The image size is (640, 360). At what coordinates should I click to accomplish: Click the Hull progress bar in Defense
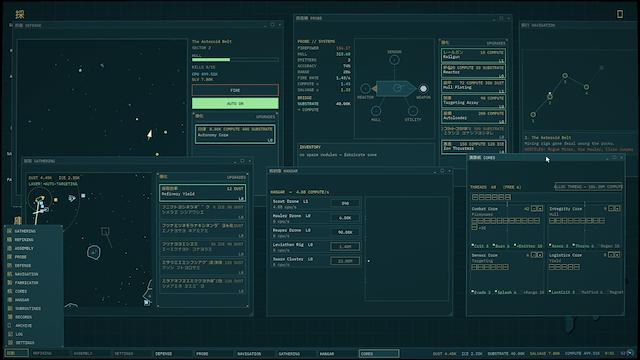235,60
